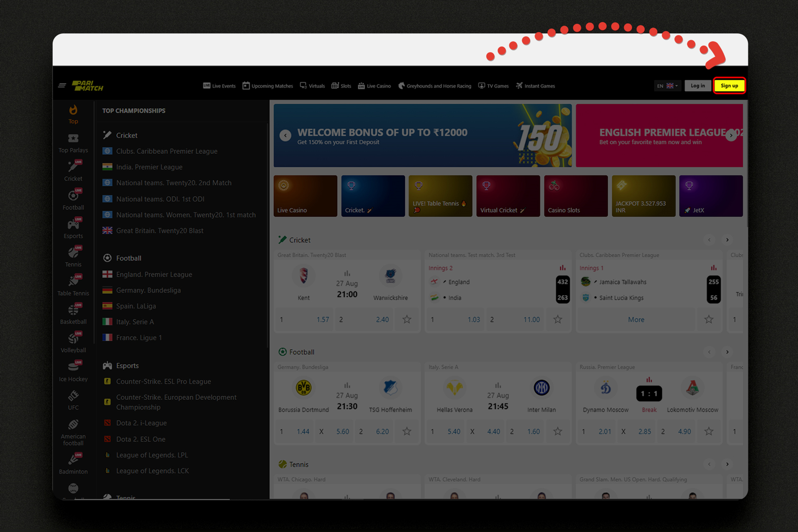Favorite the Dynamo Moscow match
Screen dimensions: 798x532
point(709,431)
